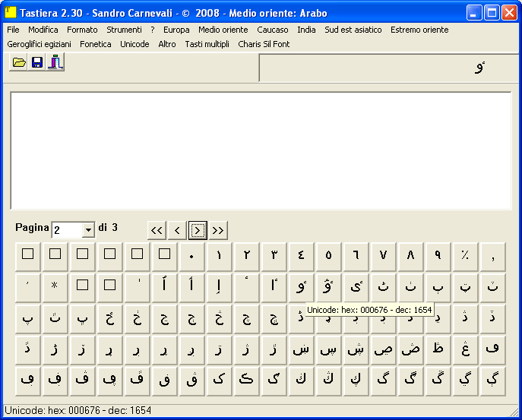Click the alef with madda آ key
Viewport: 522px width, 420px height.
pyautogui.click(x=164, y=288)
